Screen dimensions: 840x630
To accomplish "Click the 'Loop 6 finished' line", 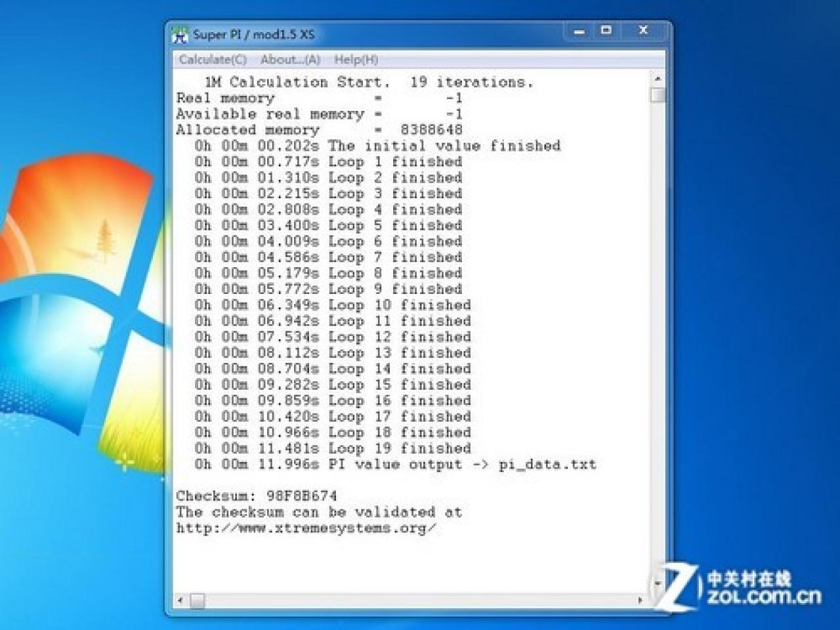I will tap(328, 241).
